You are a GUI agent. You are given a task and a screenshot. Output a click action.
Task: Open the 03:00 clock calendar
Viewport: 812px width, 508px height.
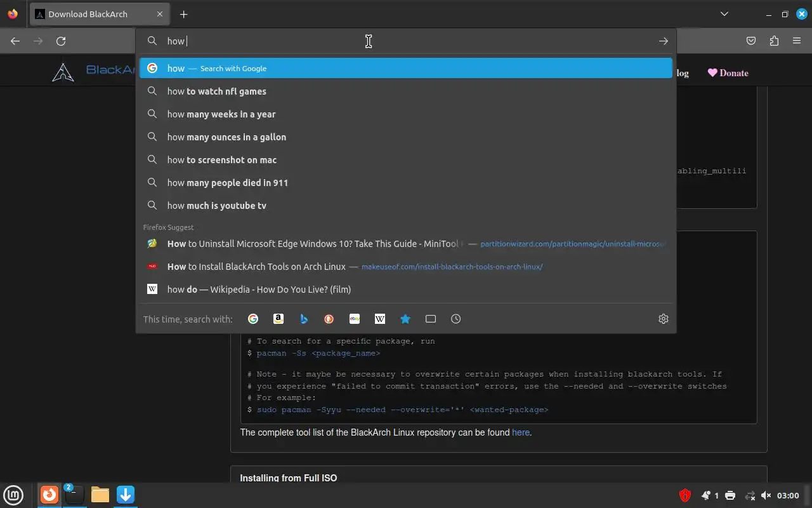[788, 495]
